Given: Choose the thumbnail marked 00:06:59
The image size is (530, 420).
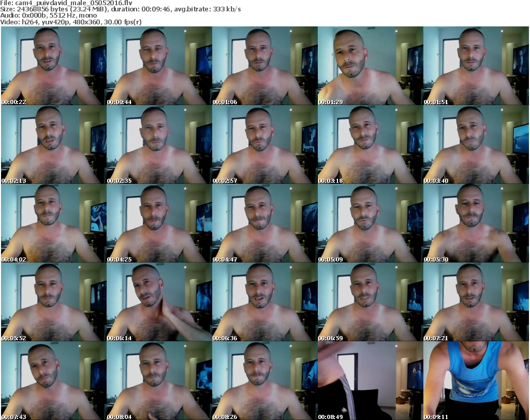Looking at the screenshot, I should tap(371, 302).
